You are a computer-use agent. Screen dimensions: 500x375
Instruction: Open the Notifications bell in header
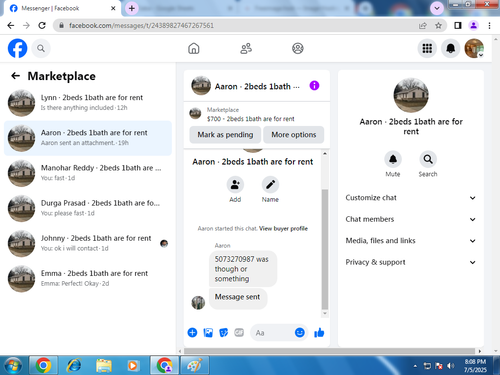click(451, 49)
